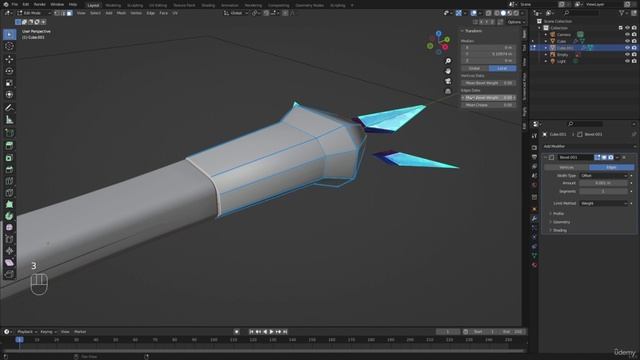Hide the Light object in outliner

(x=627, y=61)
